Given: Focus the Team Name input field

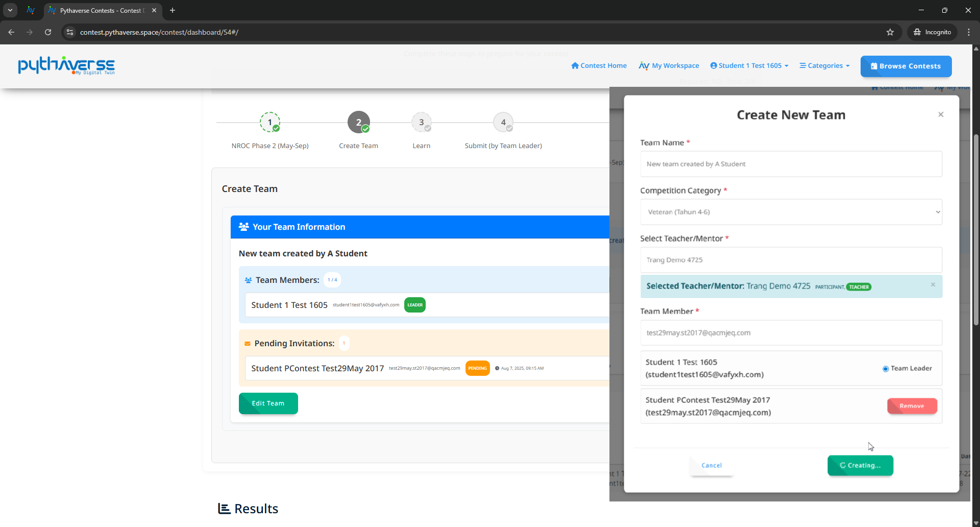Looking at the screenshot, I should pyautogui.click(x=791, y=164).
